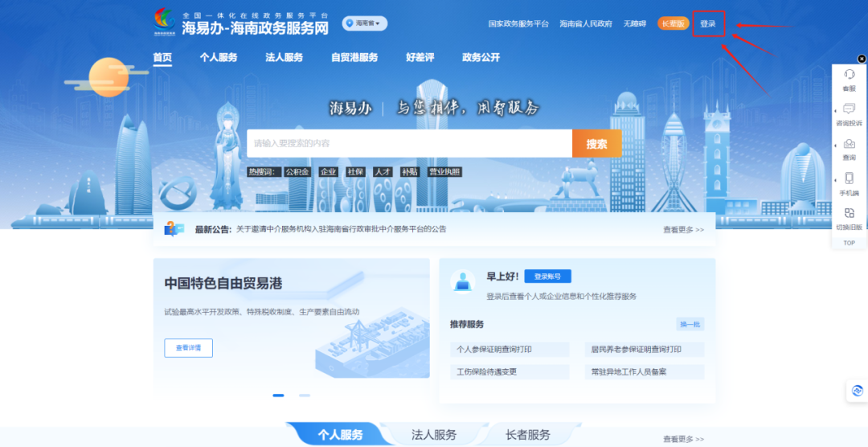
Task: Open the 法人服务 top menu
Action: coord(284,58)
